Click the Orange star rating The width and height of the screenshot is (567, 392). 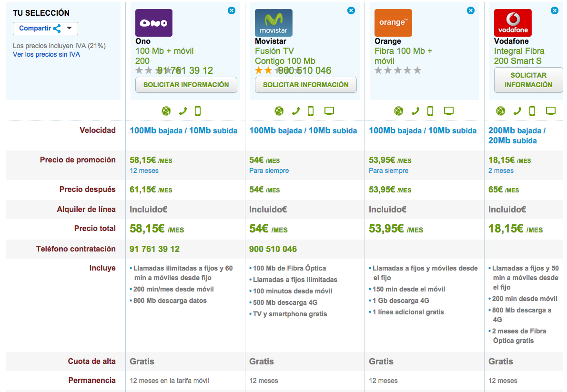[398, 70]
